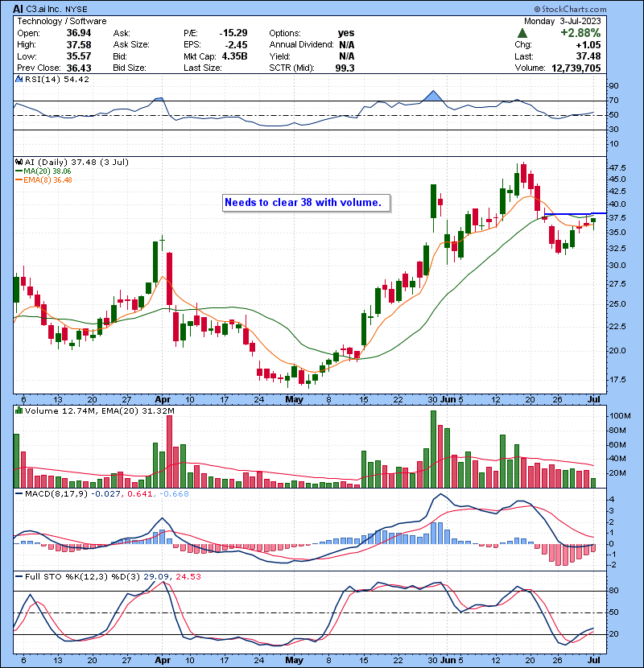Image resolution: width=644 pixels, height=668 pixels.
Task: Click the 'Yield:' label
Action: (279, 56)
